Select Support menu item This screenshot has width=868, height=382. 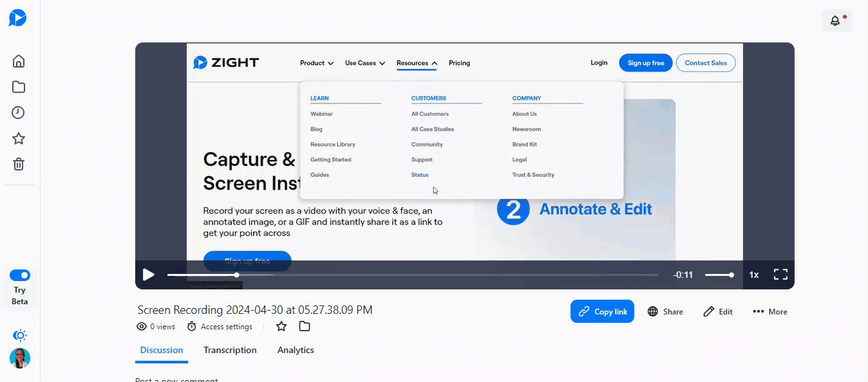tap(422, 159)
